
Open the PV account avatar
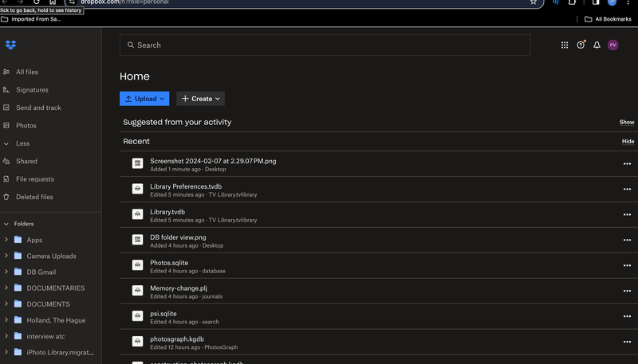612,45
